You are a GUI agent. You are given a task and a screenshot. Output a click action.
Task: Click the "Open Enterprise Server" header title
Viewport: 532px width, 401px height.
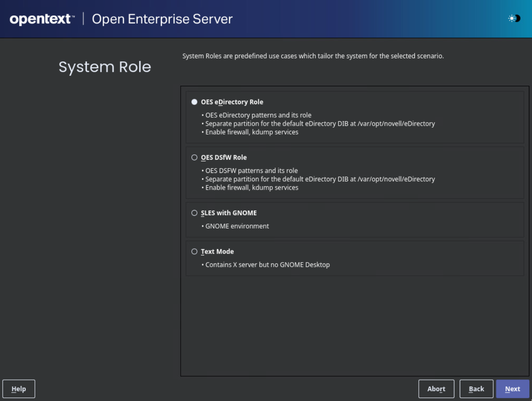(162, 19)
